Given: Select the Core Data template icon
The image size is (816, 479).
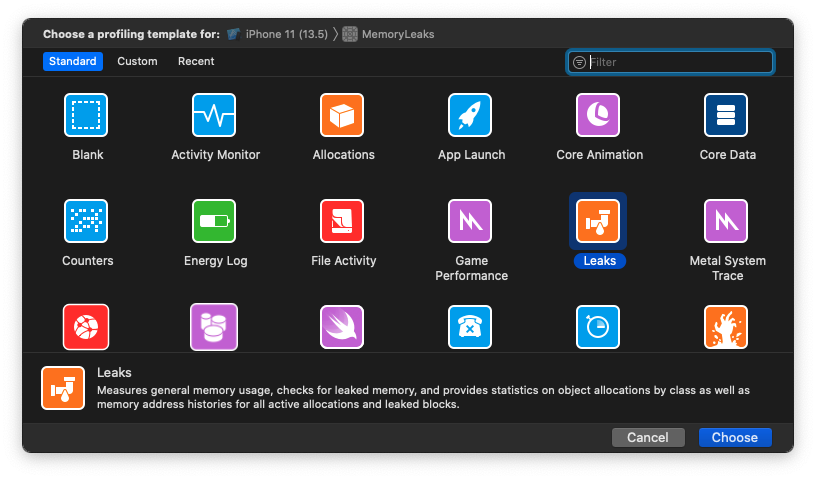Looking at the screenshot, I should [726, 115].
